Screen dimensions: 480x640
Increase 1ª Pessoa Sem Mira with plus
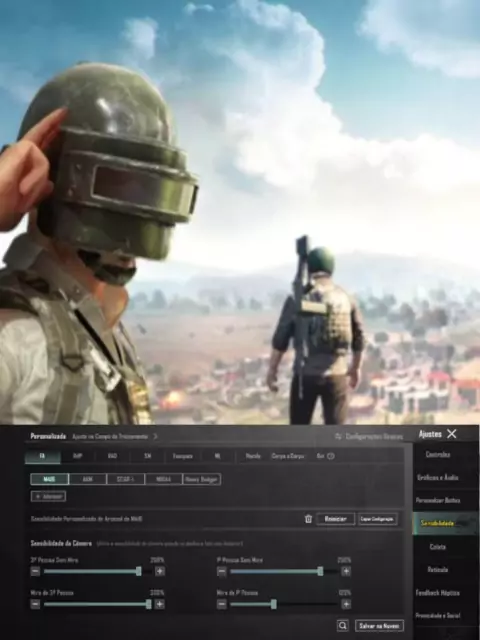[x=346, y=571]
